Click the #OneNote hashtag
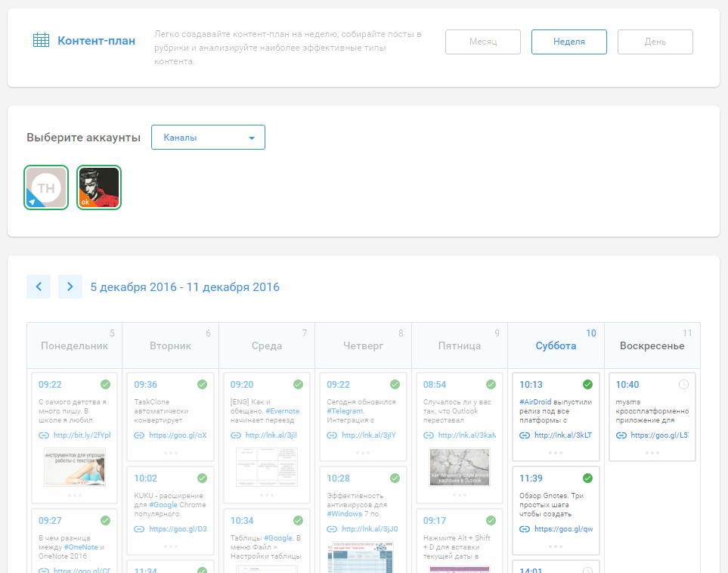This screenshot has height=573, width=728. pos(81,547)
